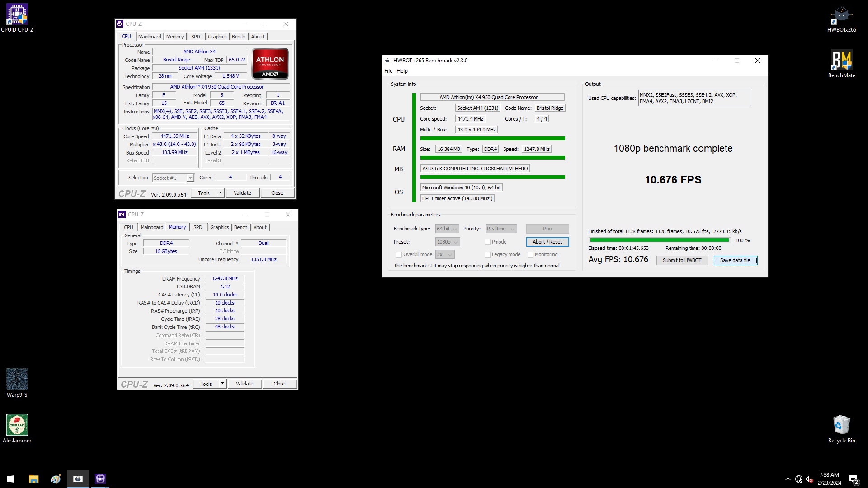Open the muted volume tray icon

tap(810, 479)
